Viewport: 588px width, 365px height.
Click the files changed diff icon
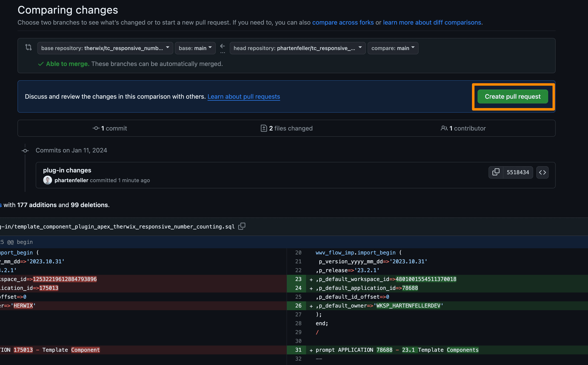tap(264, 128)
